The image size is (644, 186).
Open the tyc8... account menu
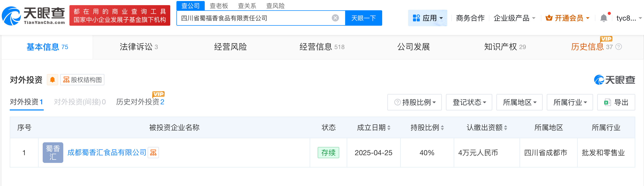(629, 18)
